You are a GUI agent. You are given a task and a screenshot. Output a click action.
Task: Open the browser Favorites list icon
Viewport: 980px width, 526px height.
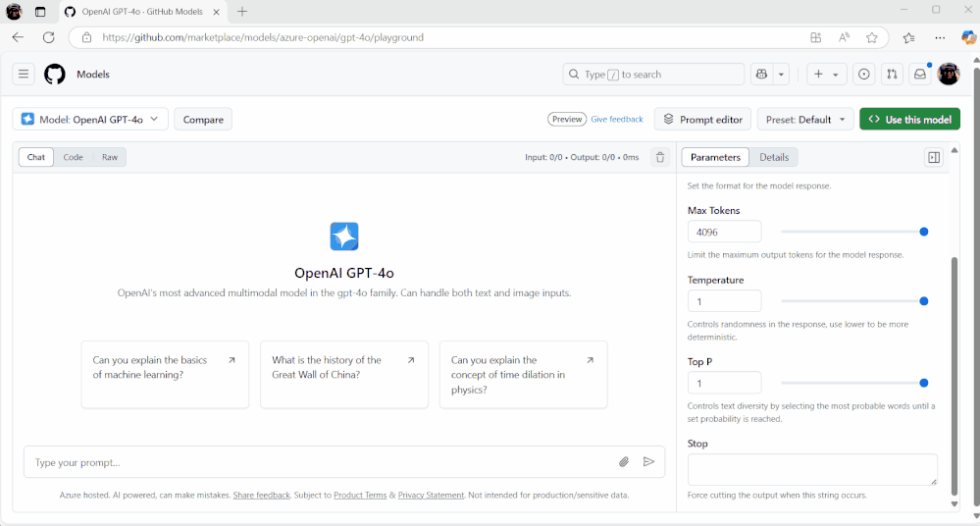(x=908, y=37)
